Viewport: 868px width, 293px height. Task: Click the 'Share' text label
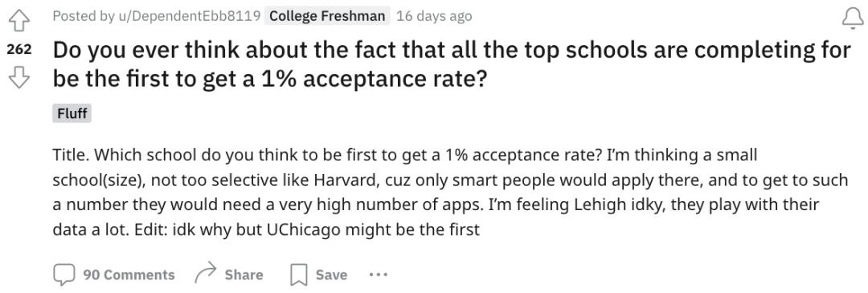(x=244, y=274)
